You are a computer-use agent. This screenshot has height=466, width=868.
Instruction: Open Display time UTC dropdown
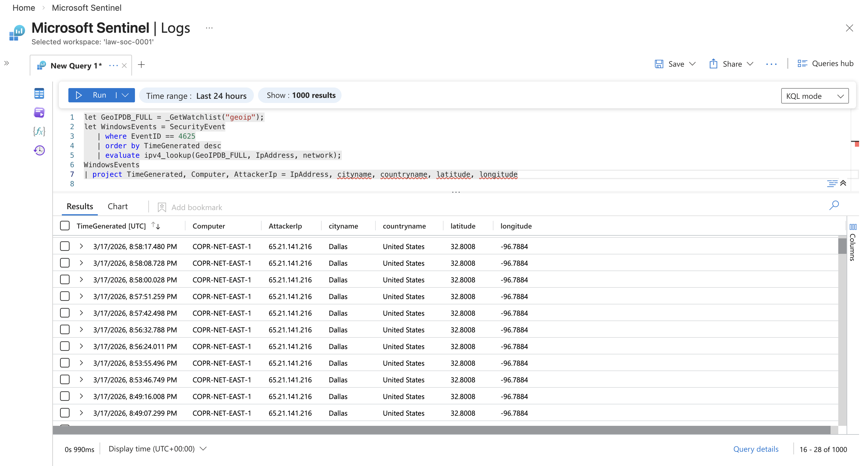pyautogui.click(x=157, y=449)
